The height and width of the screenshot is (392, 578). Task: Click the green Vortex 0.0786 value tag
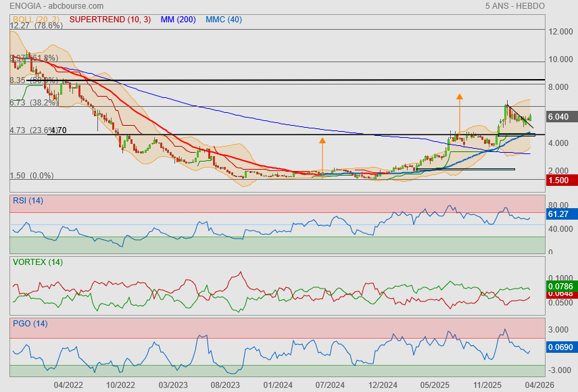560,286
